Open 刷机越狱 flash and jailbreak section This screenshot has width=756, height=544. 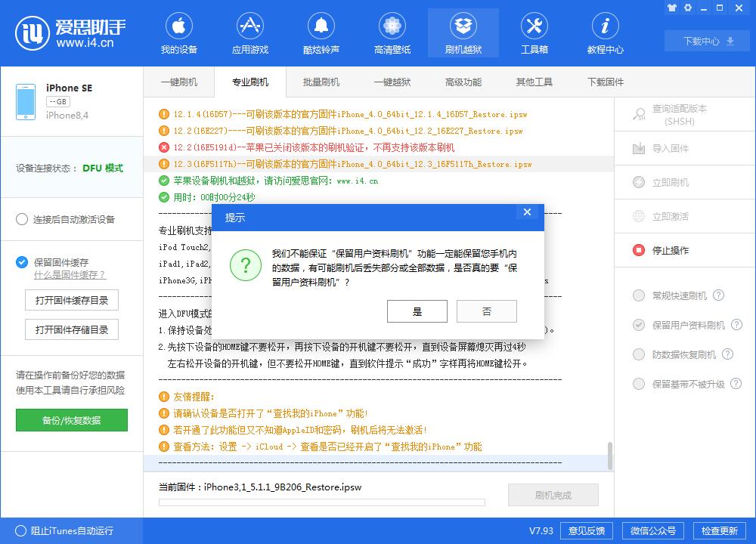[x=463, y=33]
